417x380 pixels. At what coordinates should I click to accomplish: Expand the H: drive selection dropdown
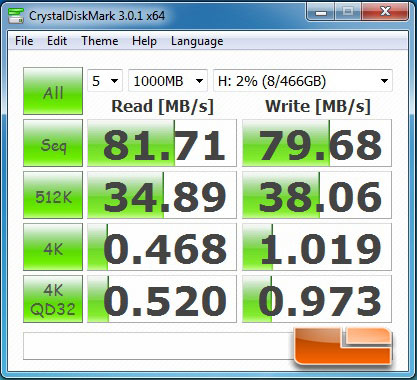click(x=303, y=81)
